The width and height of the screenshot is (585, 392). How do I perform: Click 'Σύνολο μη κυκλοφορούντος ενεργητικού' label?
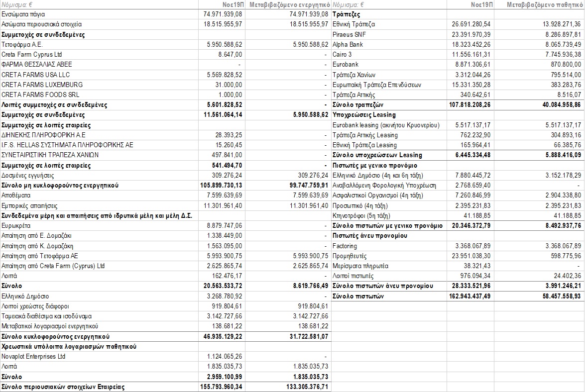pyautogui.click(x=60, y=185)
